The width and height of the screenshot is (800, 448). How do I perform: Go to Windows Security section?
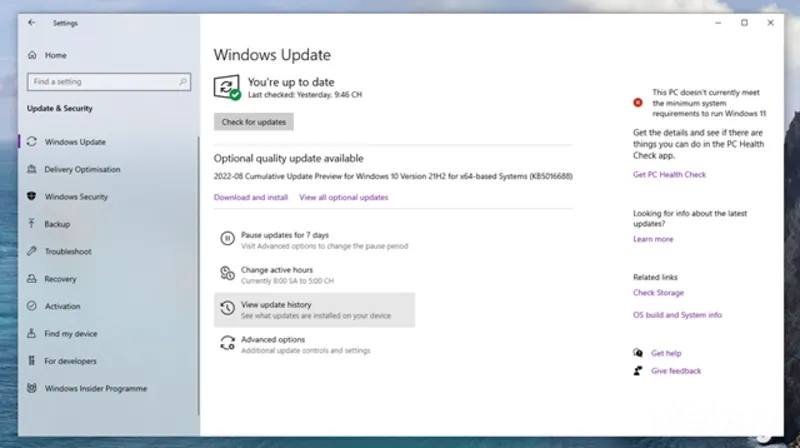[x=76, y=196]
